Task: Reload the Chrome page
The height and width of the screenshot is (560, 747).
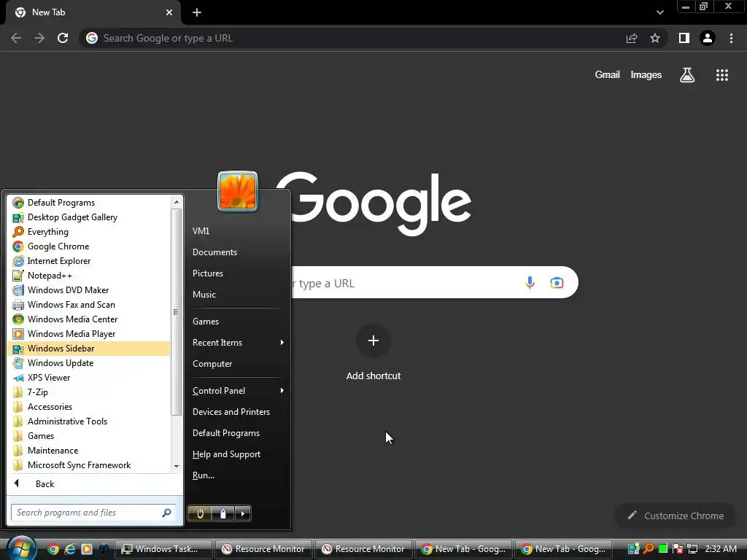Action: coord(63,38)
